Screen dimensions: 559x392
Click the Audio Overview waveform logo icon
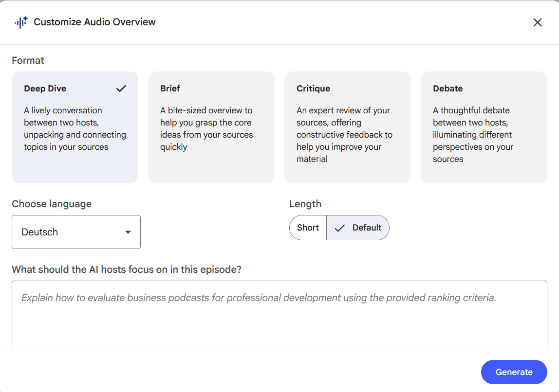[x=21, y=22]
